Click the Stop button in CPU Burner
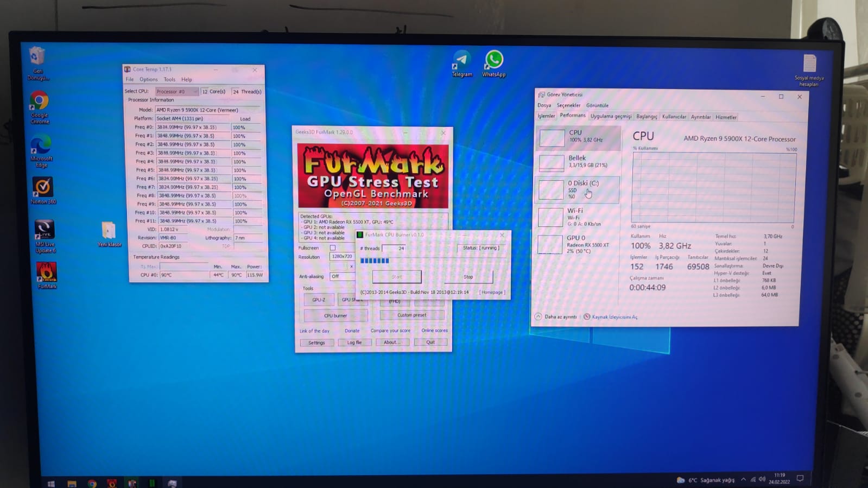868x488 pixels. pos(468,277)
